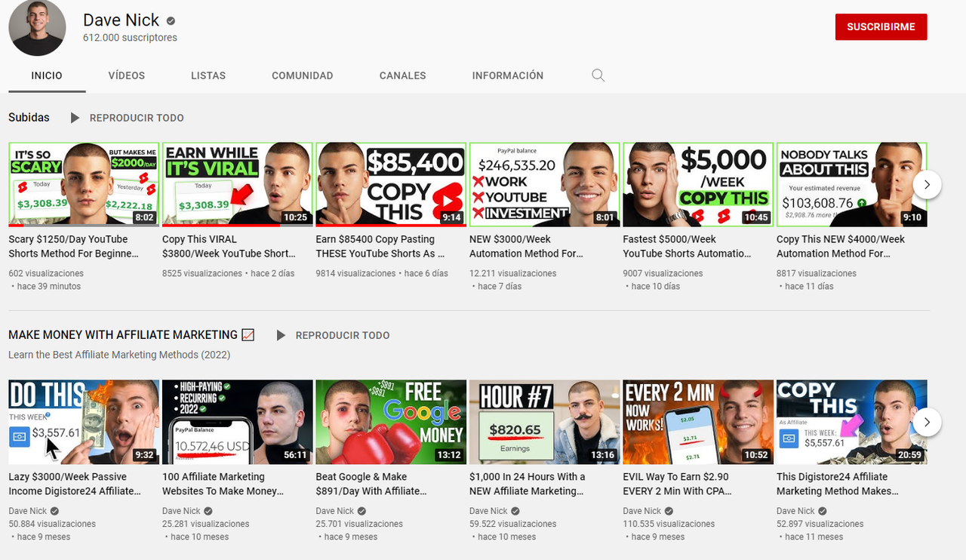Image resolution: width=966 pixels, height=560 pixels.
Task: Click FREE Google MONEY thumbnail
Action: 391,422
